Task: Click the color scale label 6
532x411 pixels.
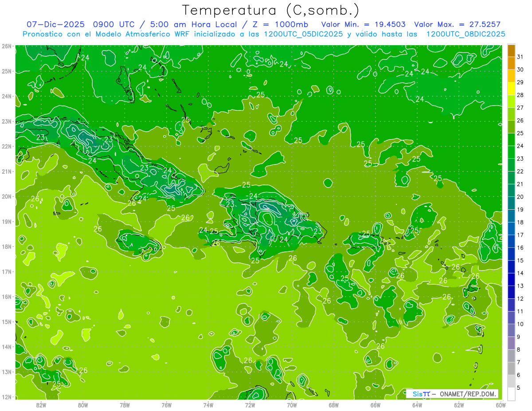Action: [519, 375]
